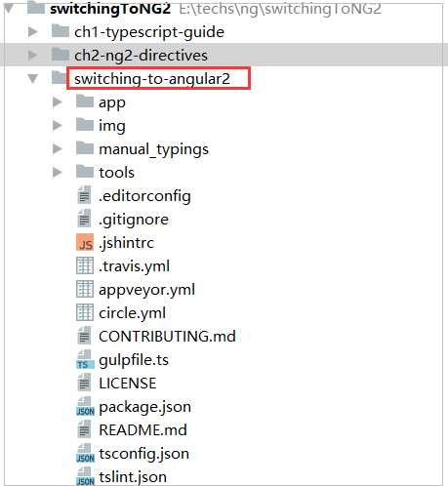Click the TS icon of gulpfile.ts
The width and height of the screenshot is (448, 486).
[85, 359]
